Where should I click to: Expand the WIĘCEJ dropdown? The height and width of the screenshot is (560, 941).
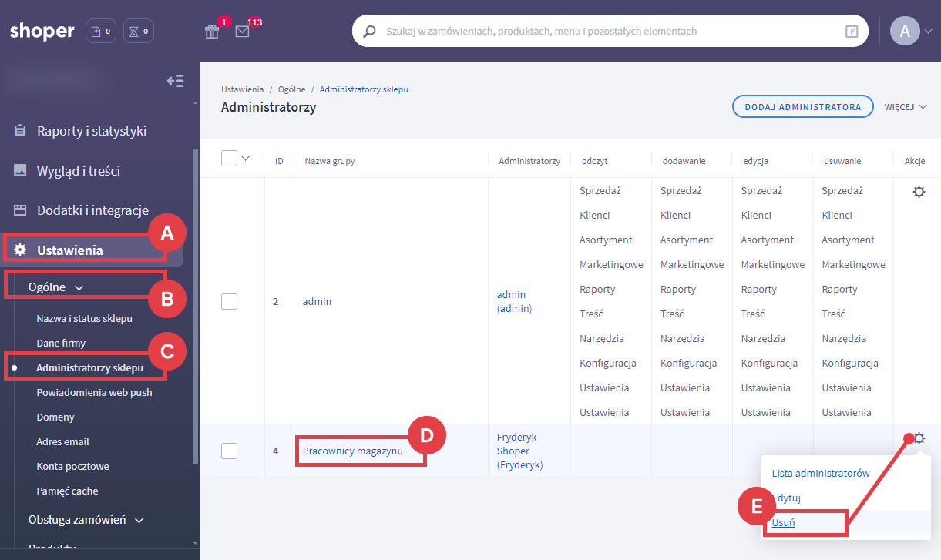(906, 107)
